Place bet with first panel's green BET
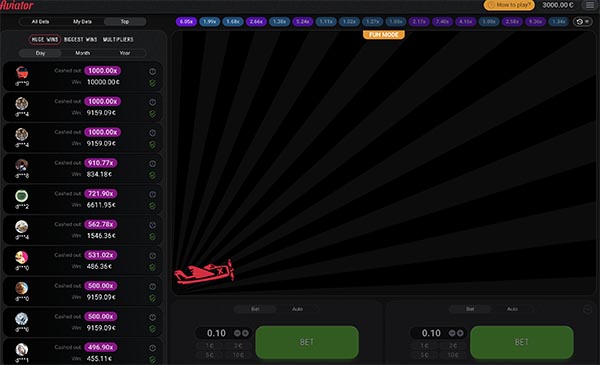This screenshot has width=600, height=365. [x=307, y=342]
